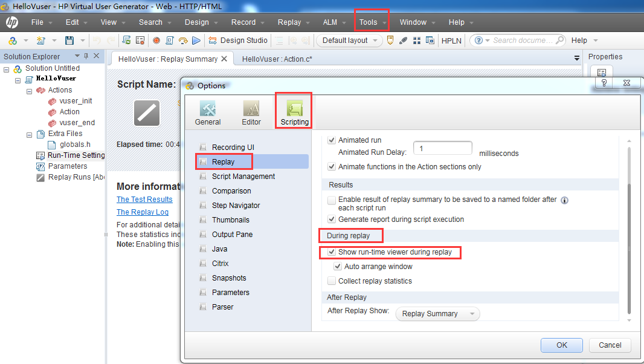Open the After Replay Show dropdown

click(x=437, y=314)
